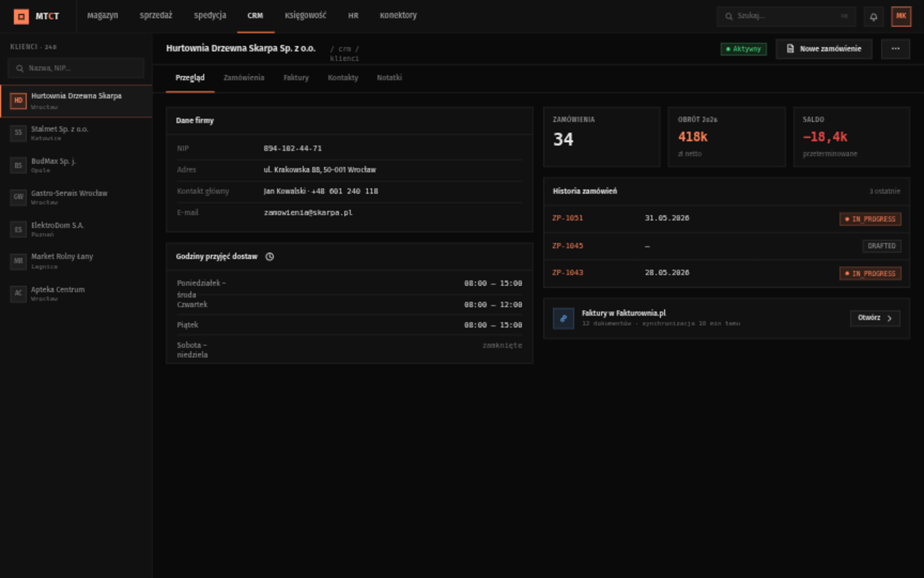Open notifications bell icon

[x=873, y=16]
